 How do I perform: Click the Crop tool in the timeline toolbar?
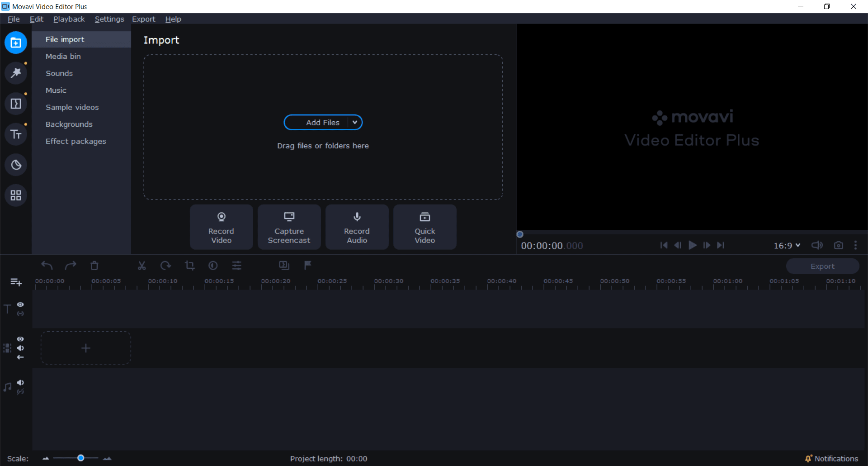point(190,266)
